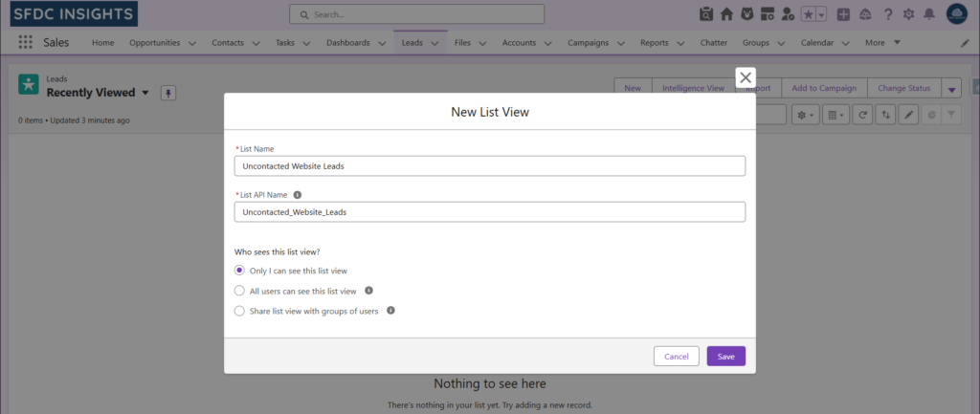
Task: Open the Notifications bell
Action: click(x=929, y=14)
